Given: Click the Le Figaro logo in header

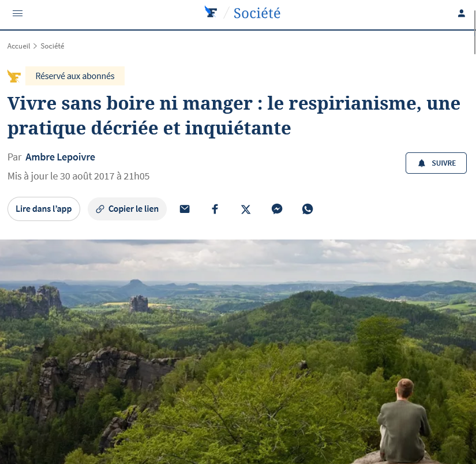Looking at the screenshot, I should [211, 12].
